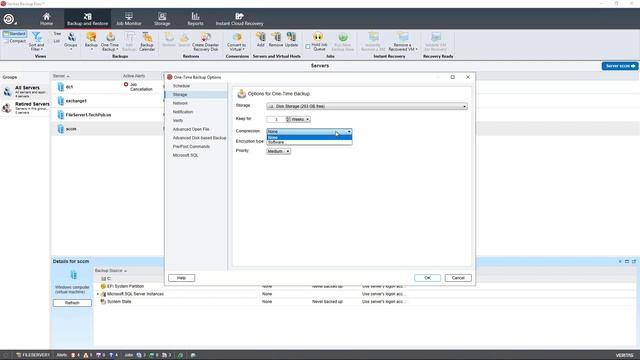Click Create Disaster Recovery Disk

click(206, 42)
